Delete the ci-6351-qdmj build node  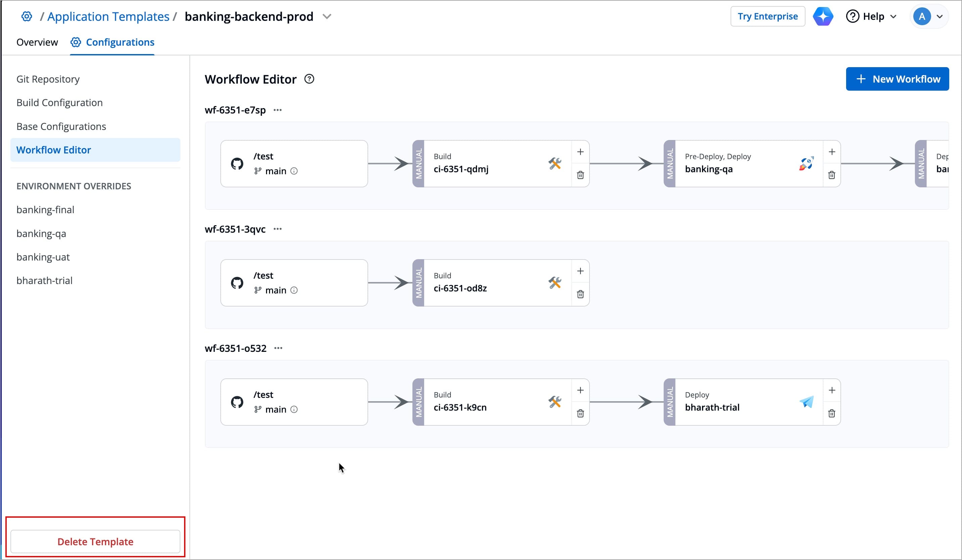click(x=580, y=175)
